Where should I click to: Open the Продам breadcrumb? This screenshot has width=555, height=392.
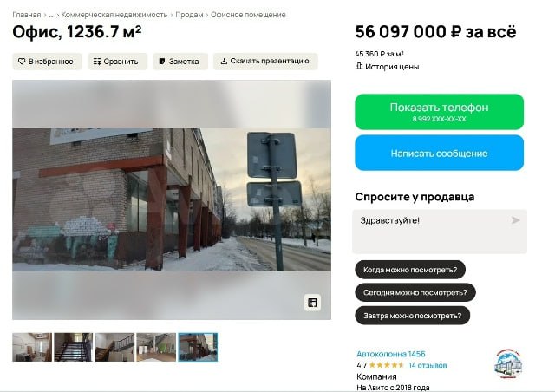tap(189, 15)
